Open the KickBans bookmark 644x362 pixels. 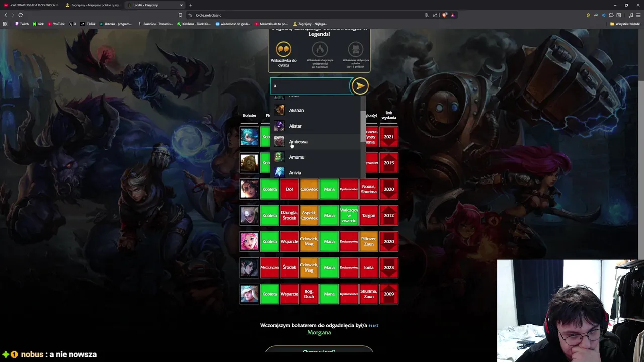[194, 24]
